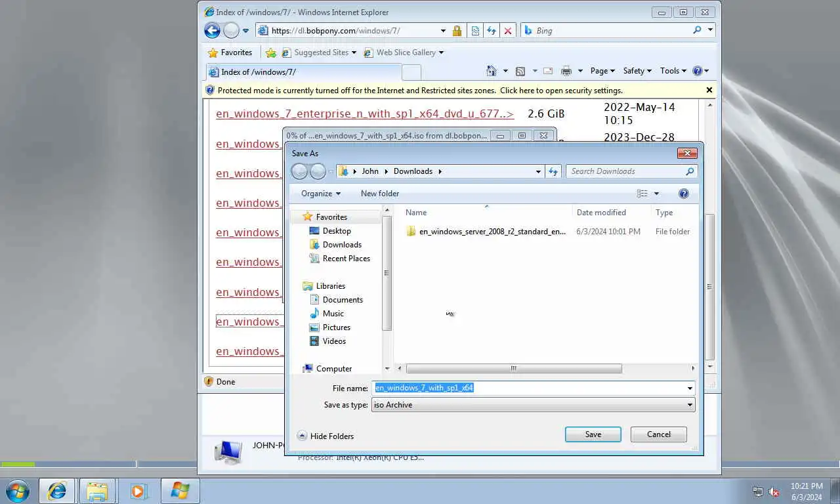This screenshot has height=504, width=840.
Task: Click the network tray icon
Action: point(758,492)
